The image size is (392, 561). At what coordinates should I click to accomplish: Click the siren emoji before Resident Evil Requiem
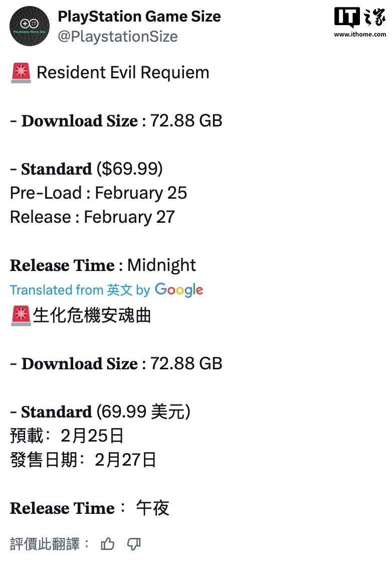[x=21, y=73]
